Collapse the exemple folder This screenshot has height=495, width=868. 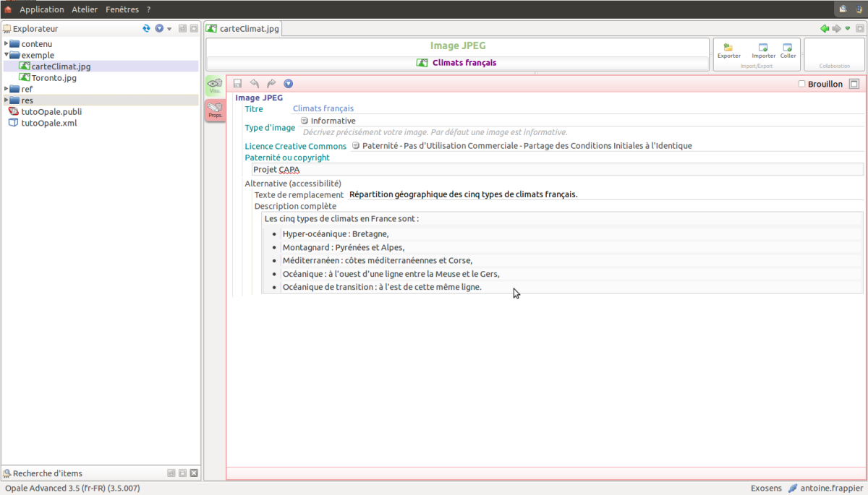click(x=7, y=55)
